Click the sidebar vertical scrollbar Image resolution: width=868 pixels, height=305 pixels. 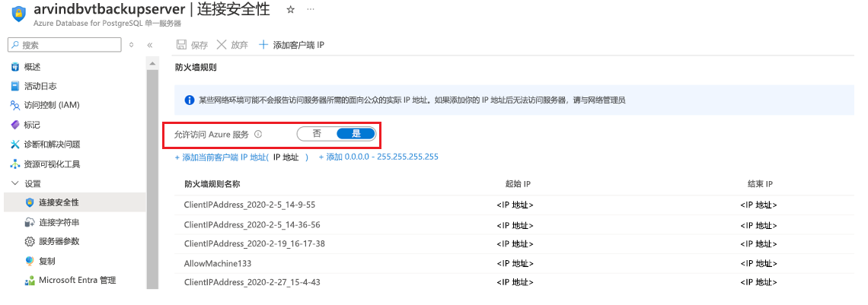pos(153,176)
